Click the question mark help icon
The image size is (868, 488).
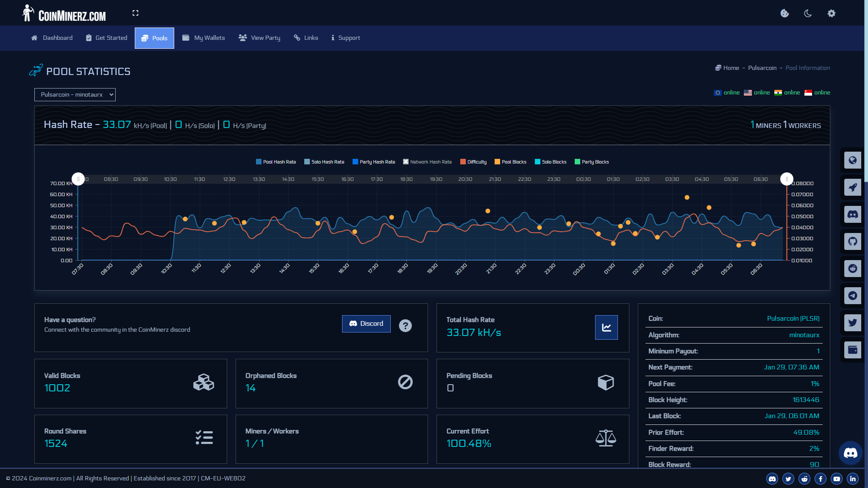(x=405, y=325)
